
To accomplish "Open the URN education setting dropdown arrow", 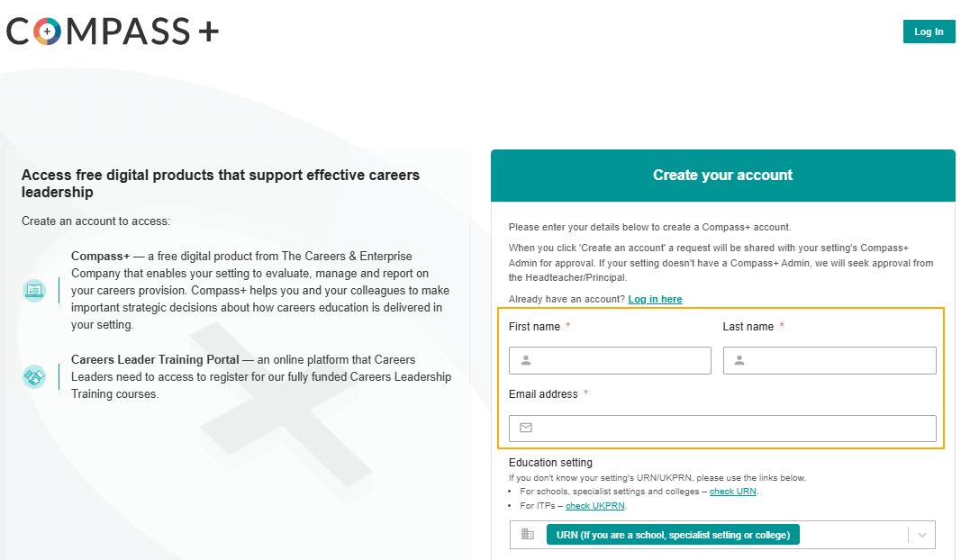I will (x=921, y=535).
